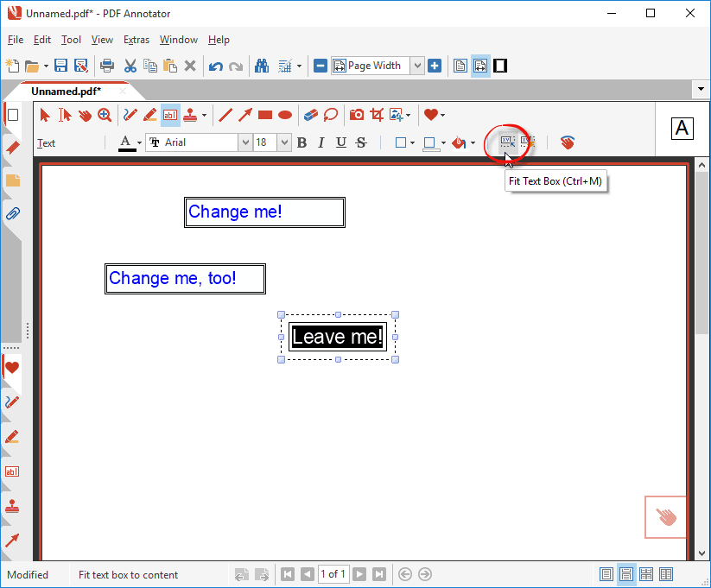
Task: Open the font size 18 dropdown
Action: (285, 142)
